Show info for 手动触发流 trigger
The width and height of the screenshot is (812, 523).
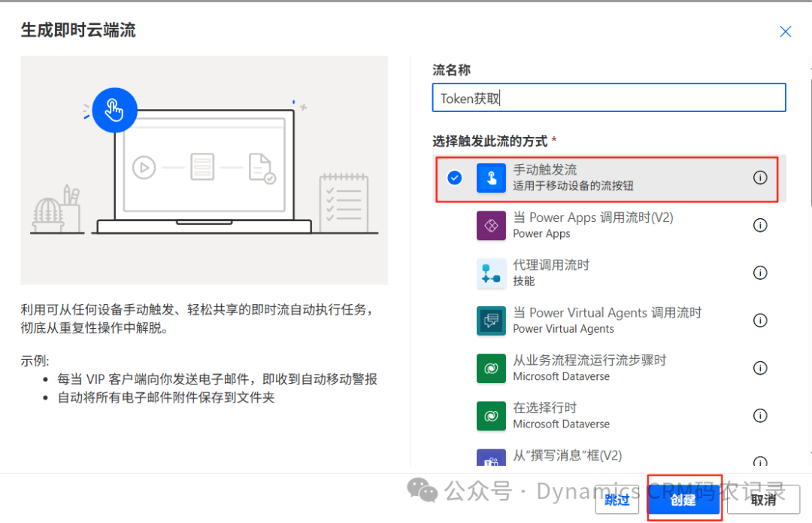[760, 178]
